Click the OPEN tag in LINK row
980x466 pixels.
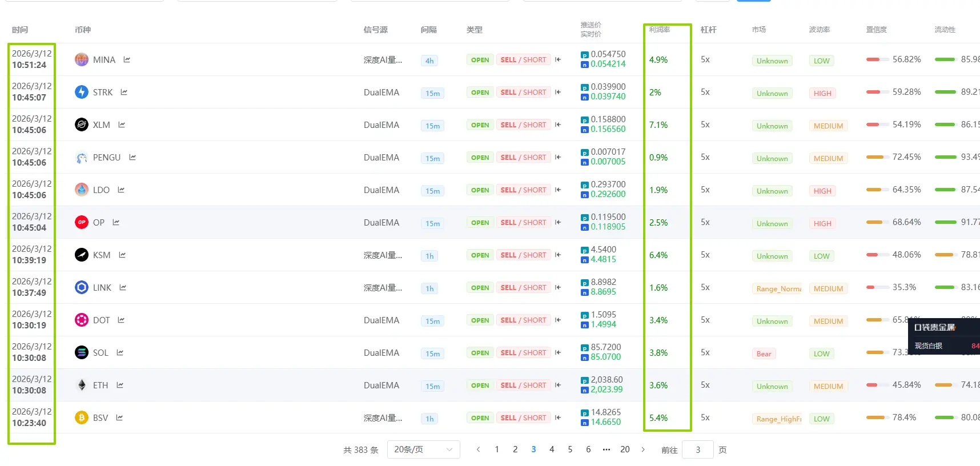480,288
